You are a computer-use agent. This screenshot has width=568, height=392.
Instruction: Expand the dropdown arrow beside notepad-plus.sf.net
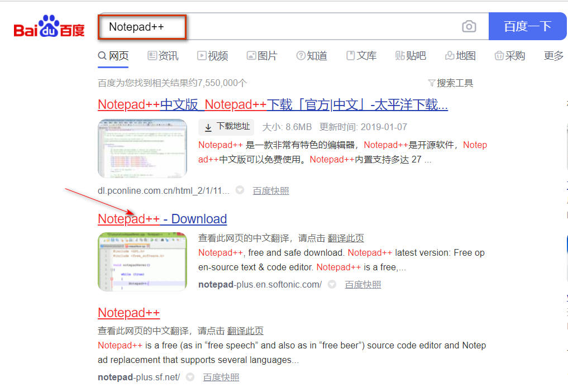tap(190, 377)
